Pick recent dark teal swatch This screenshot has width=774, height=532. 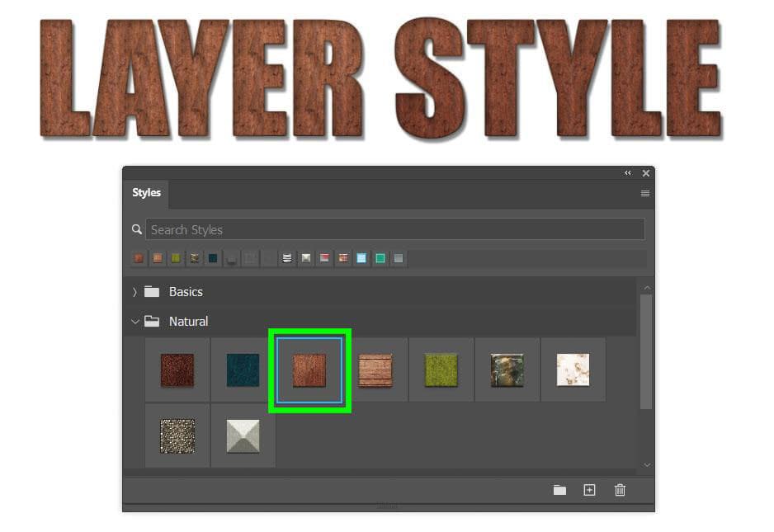coord(213,258)
